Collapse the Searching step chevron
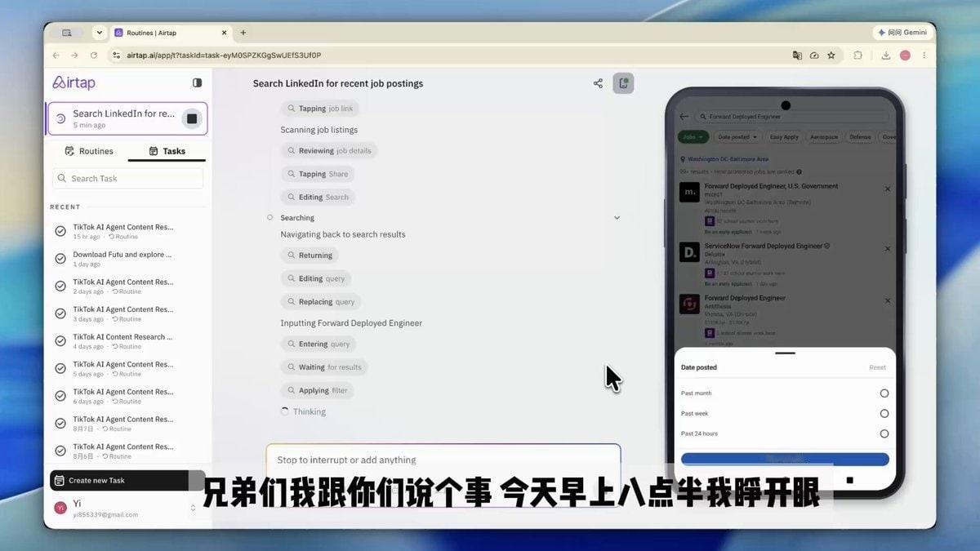 pyautogui.click(x=617, y=218)
